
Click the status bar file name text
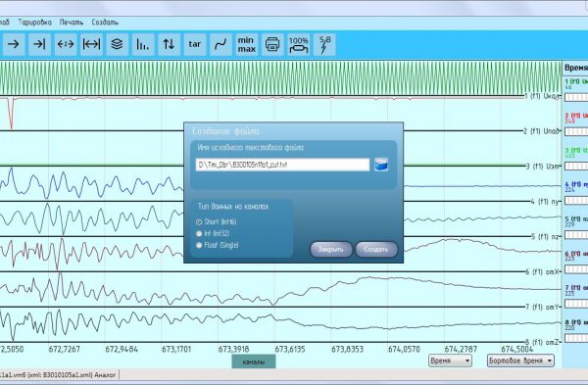(x=58, y=374)
